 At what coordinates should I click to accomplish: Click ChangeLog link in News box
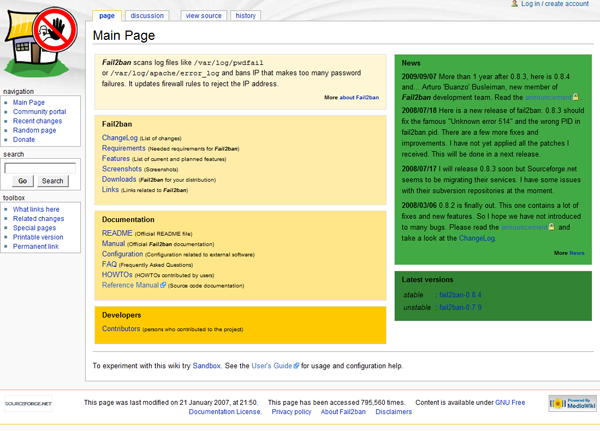click(x=477, y=238)
